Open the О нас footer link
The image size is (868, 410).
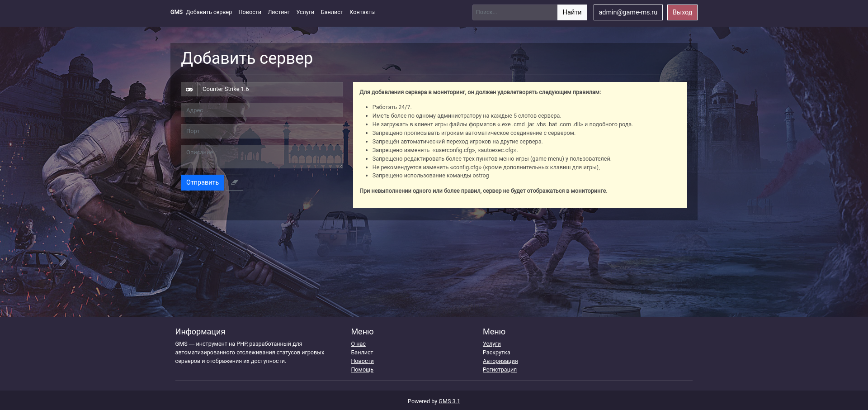click(x=358, y=344)
